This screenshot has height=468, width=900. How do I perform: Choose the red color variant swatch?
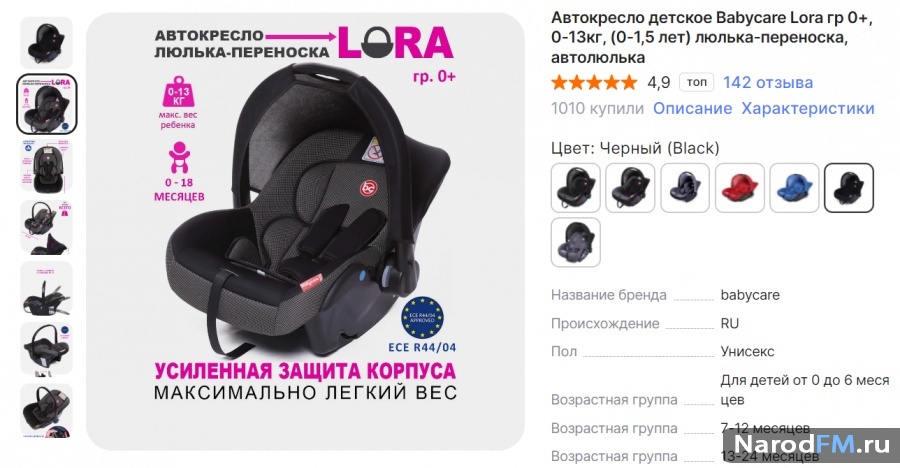click(740, 188)
